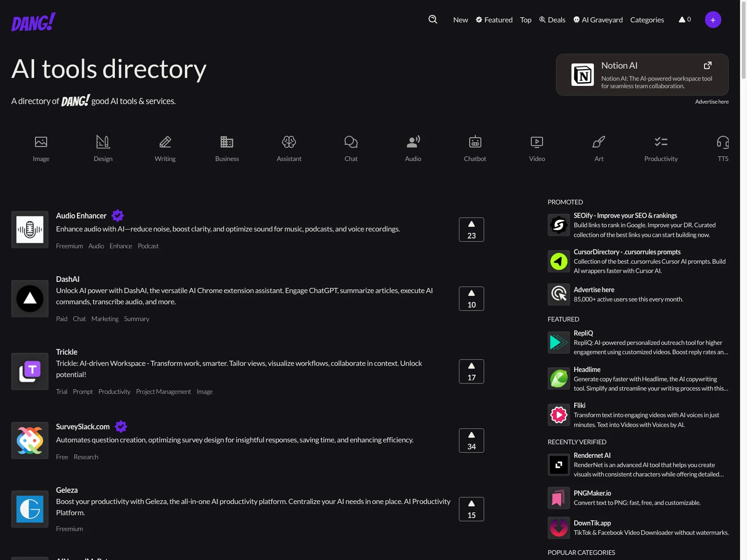Open the New menu item
This screenshot has width=747, height=560.
pos(460,20)
